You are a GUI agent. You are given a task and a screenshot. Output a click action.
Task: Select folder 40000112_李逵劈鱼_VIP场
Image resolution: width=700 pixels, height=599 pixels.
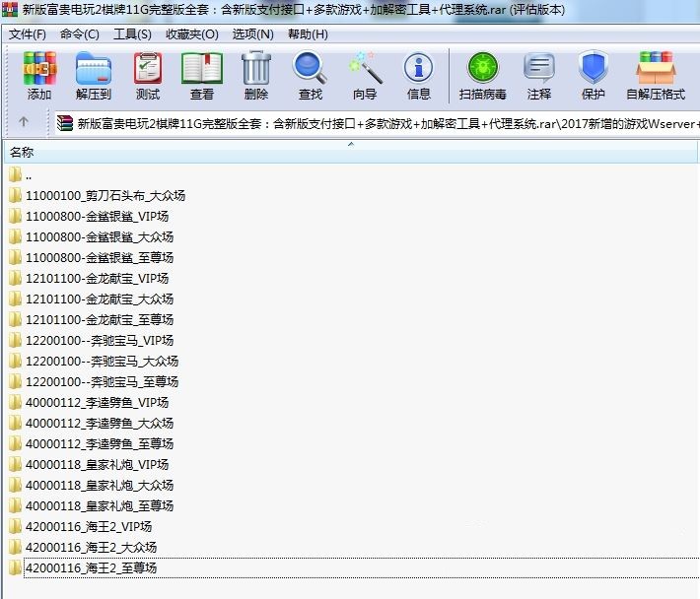click(97, 402)
